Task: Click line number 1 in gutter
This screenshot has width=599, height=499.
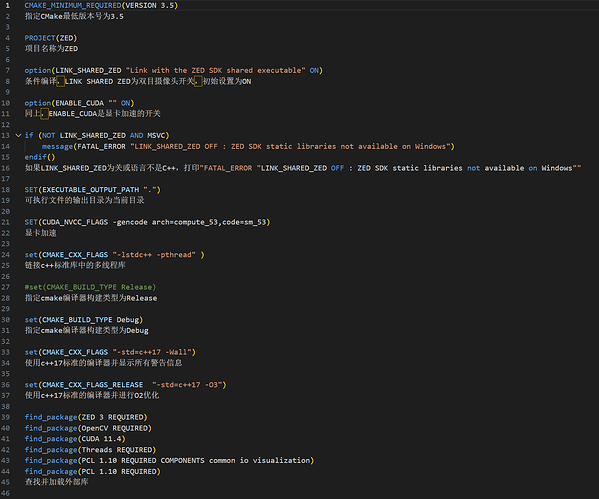Action: tap(7, 5)
